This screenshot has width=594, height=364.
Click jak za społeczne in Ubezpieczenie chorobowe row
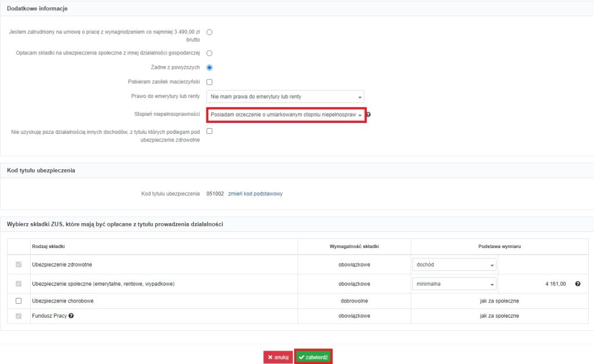(x=499, y=301)
